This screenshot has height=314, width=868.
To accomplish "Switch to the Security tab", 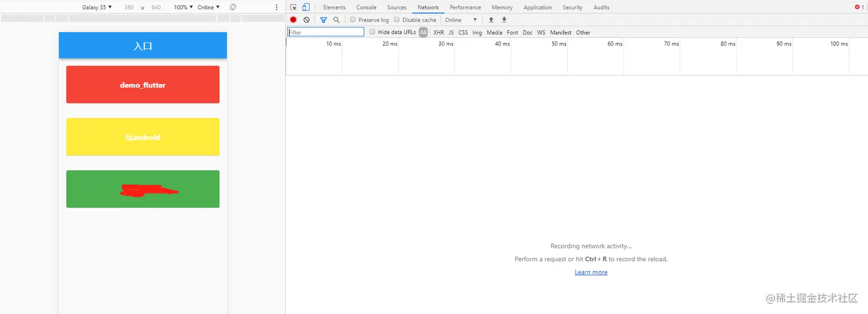I will pos(572,7).
